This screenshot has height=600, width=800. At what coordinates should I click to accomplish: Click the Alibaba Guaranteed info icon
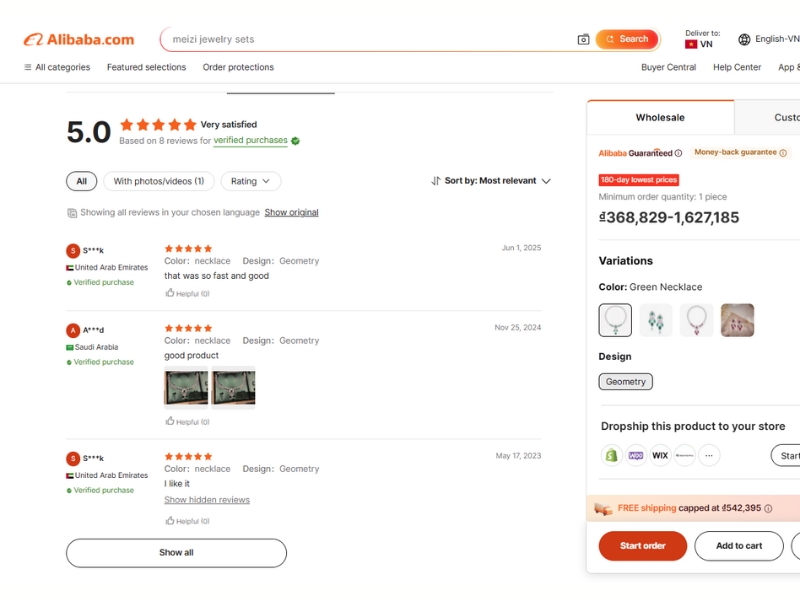[677, 153]
